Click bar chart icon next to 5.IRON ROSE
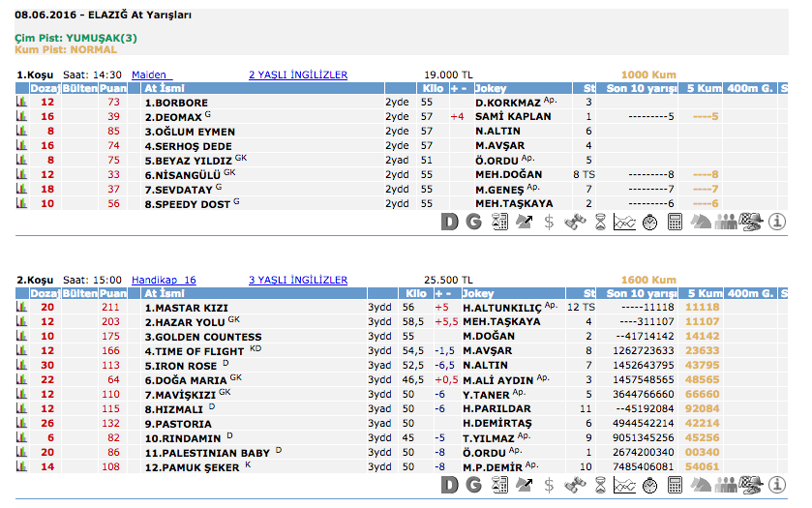812x508 pixels. click(x=21, y=366)
